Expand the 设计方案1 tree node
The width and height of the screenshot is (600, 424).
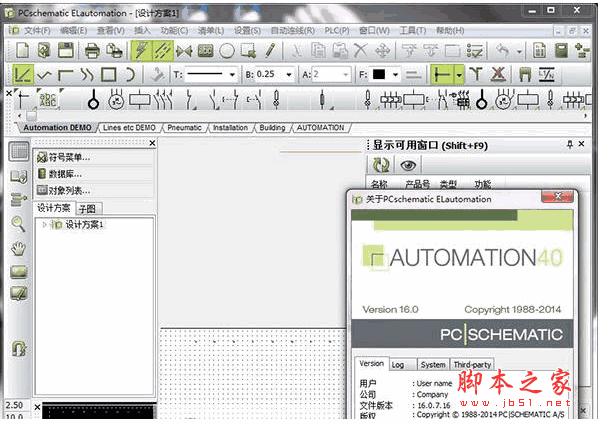point(44,225)
